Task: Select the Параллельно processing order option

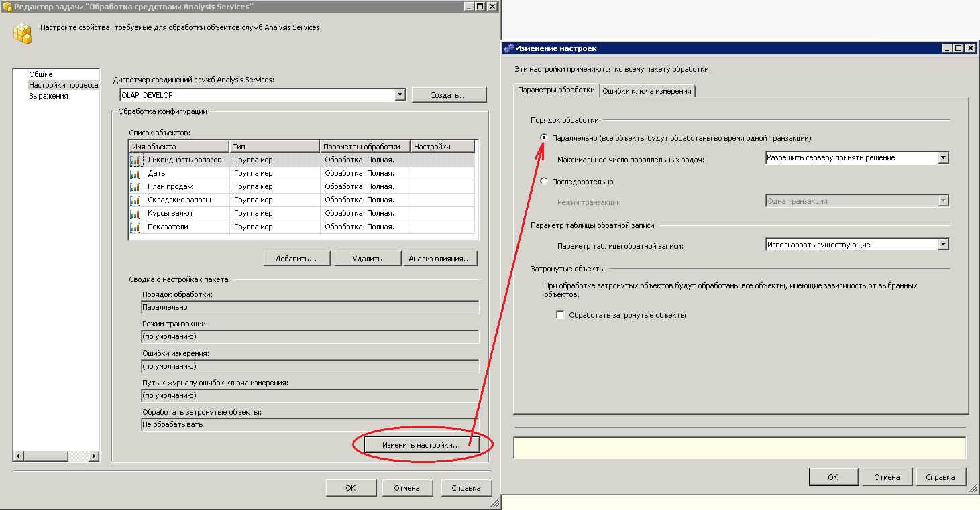Action: pos(544,138)
